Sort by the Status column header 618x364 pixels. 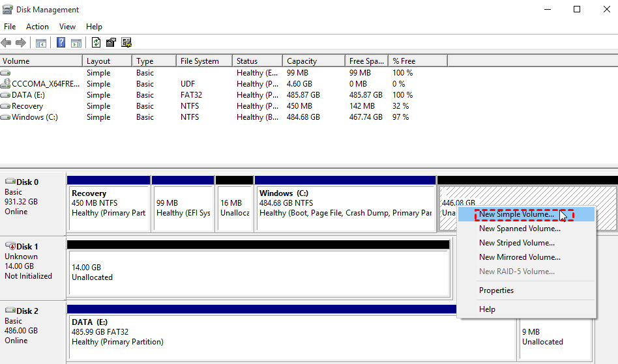coord(257,61)
